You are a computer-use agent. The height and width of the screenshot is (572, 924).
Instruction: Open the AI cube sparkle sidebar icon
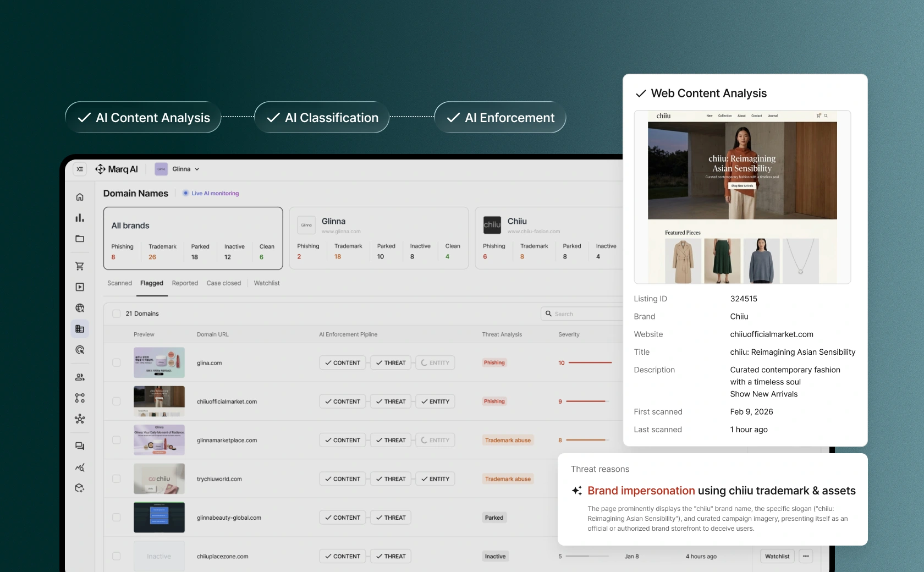point(80,488)
